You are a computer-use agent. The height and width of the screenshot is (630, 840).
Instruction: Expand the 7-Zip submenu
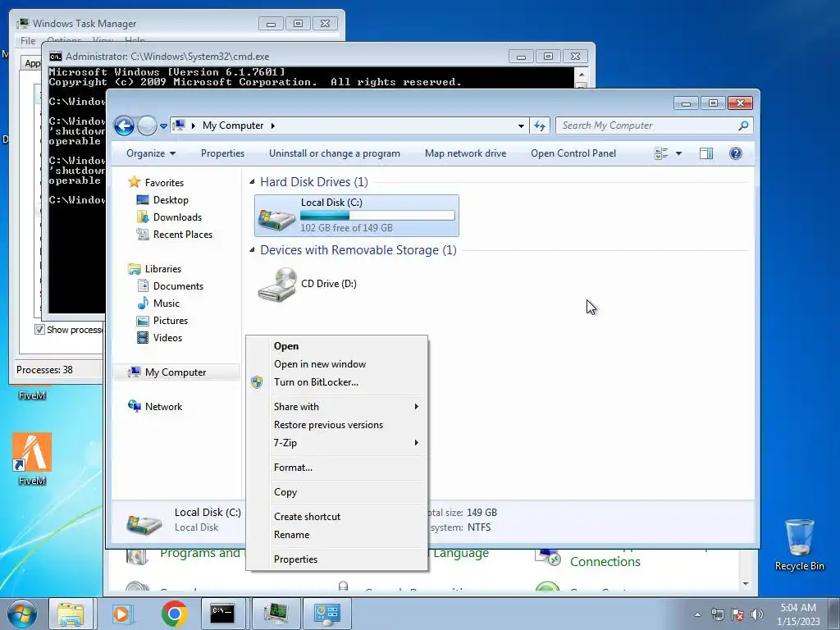(x=337, y=443)
